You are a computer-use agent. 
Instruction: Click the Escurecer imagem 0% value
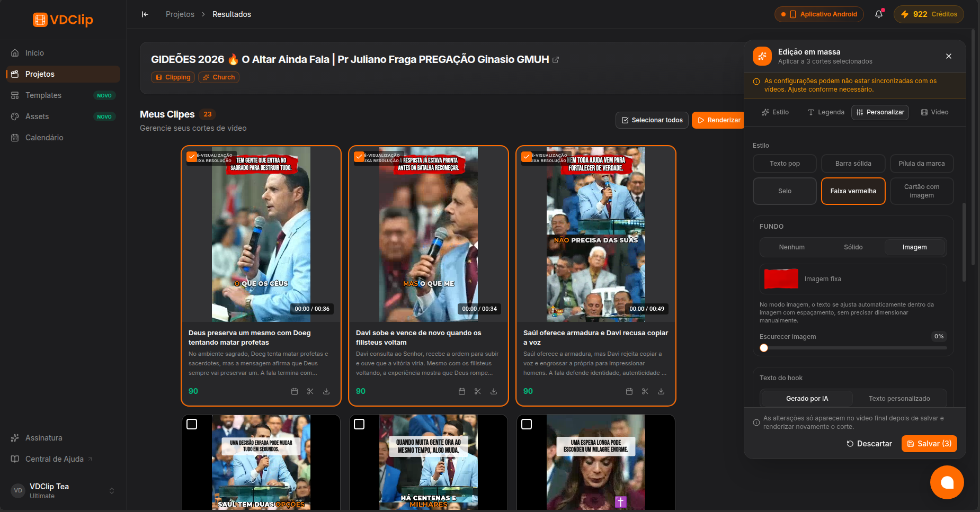[939, 337]
